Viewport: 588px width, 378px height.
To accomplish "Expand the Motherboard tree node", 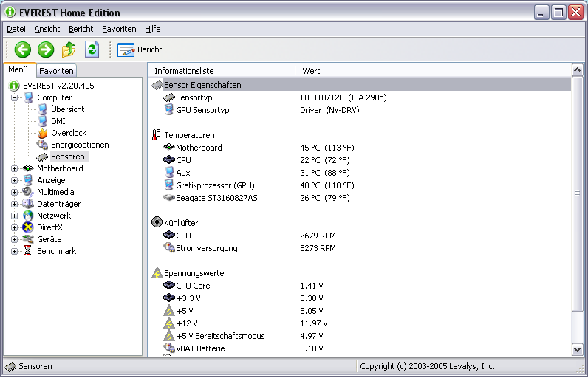I will [14, 168].
